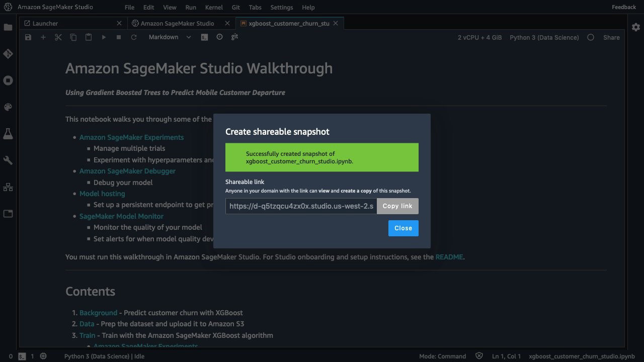The height and width of the screenshot is (362, 644).
Task: Open the SageMaker Experiments flask icon
Action: coord(8,134)
